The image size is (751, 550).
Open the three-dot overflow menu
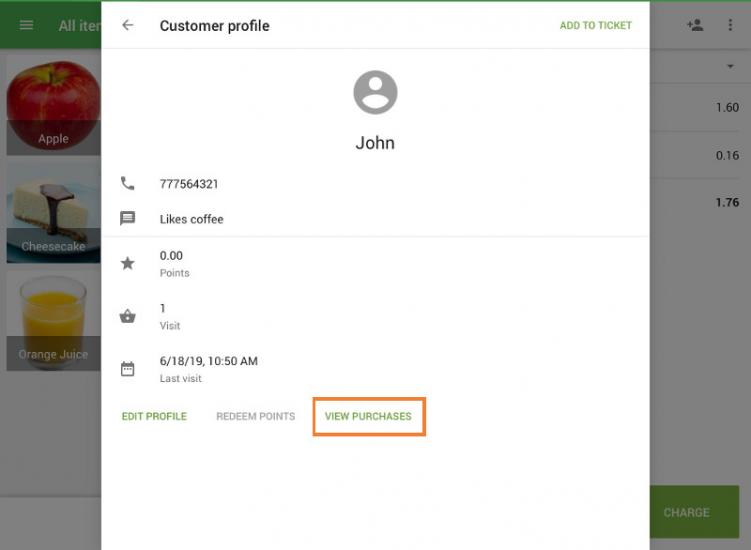730,25
